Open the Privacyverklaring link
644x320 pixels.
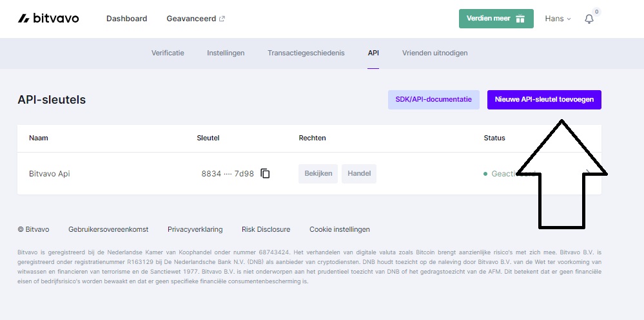pyautogui.click(x=195, y=229)
